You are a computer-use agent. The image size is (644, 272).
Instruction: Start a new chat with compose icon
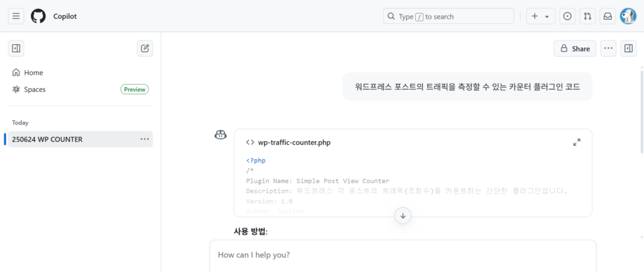coord(145,48)
